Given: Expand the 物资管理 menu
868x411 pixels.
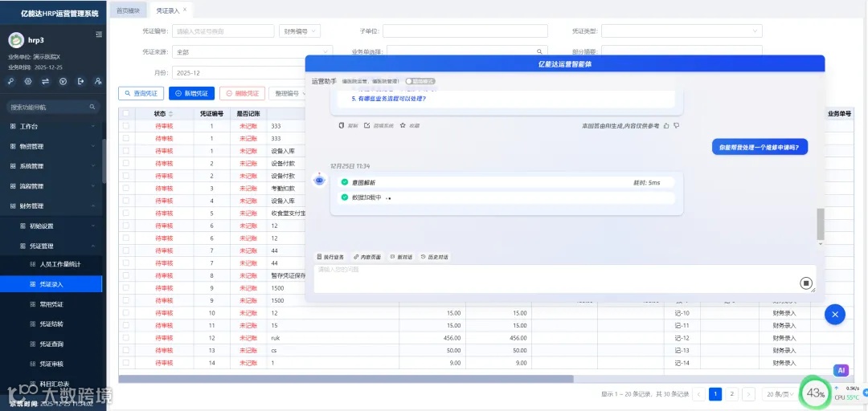Looking at the screenshot, I should click(51, 147).
